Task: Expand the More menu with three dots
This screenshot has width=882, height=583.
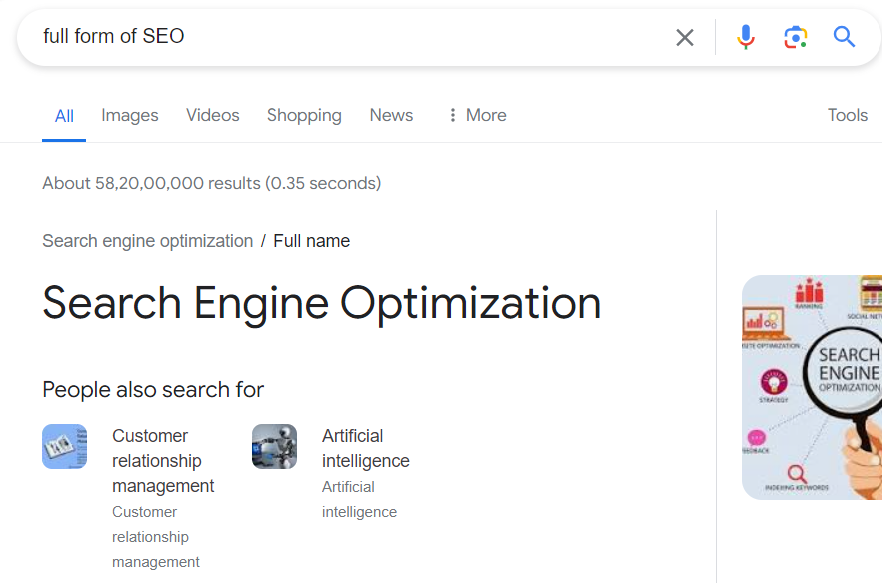Action: coord(476,115)
